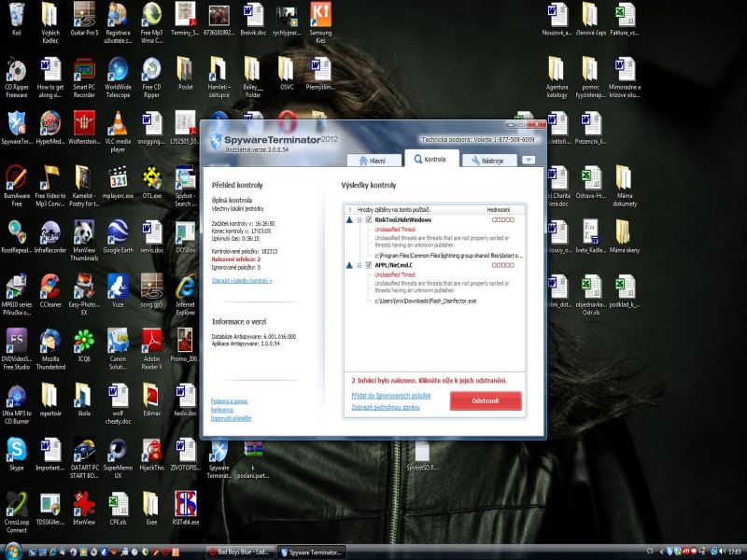
Task: Open the Nástroje tab
Action: coord(488,161)
